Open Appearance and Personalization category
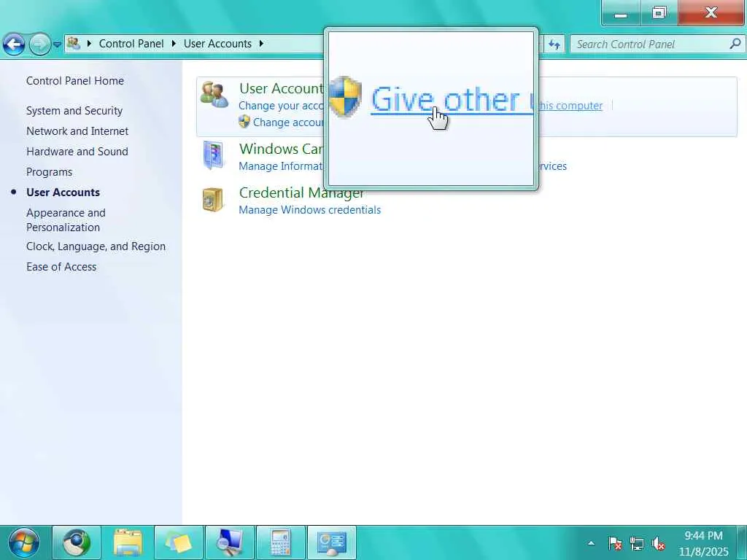747x560 pixels. (66, 220)
